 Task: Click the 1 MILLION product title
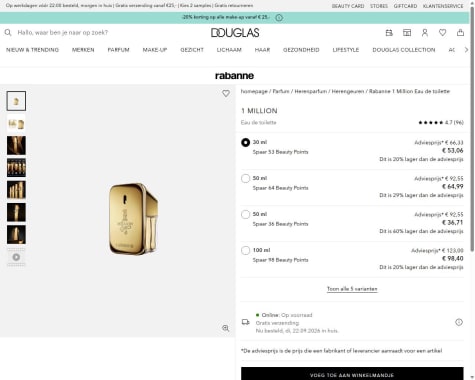(x=259, y=111)
